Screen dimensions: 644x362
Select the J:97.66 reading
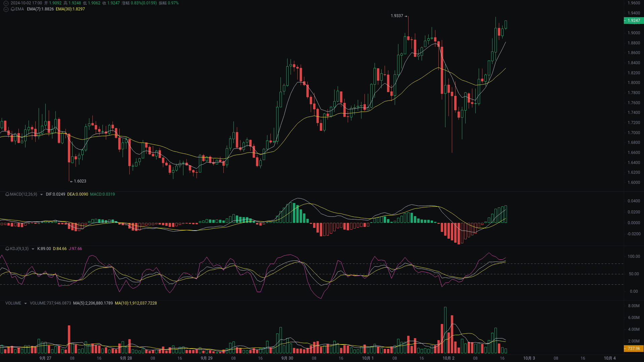click(75, 249)
